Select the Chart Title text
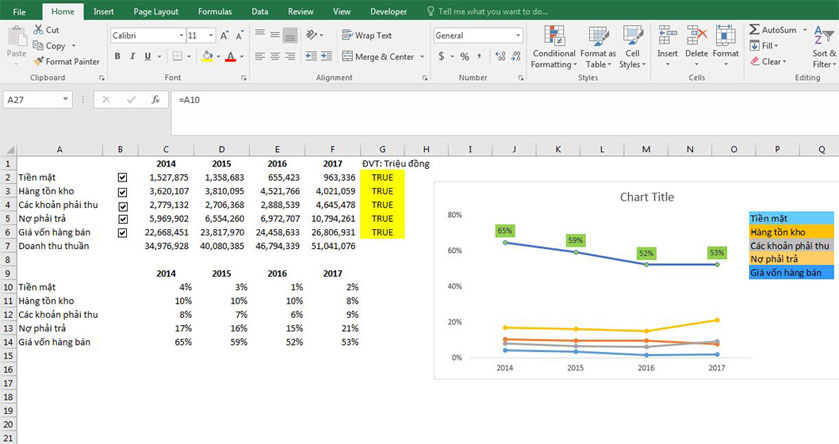The image size is (839, 444). point(647,197)
